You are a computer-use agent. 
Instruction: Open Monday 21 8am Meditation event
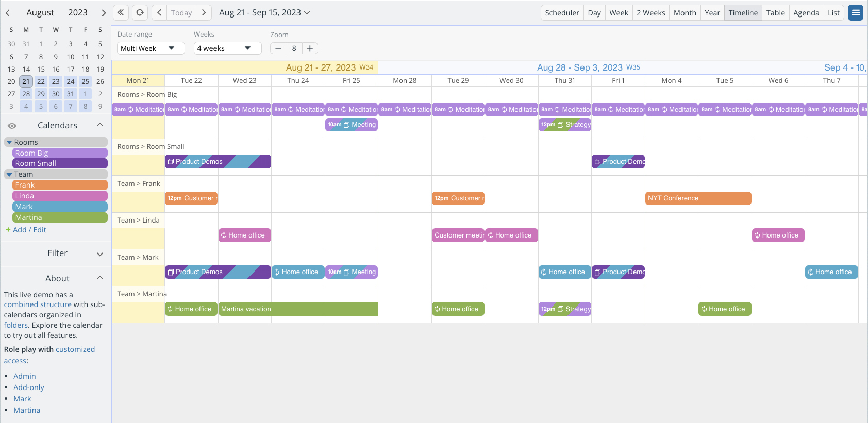click(138, 110)
